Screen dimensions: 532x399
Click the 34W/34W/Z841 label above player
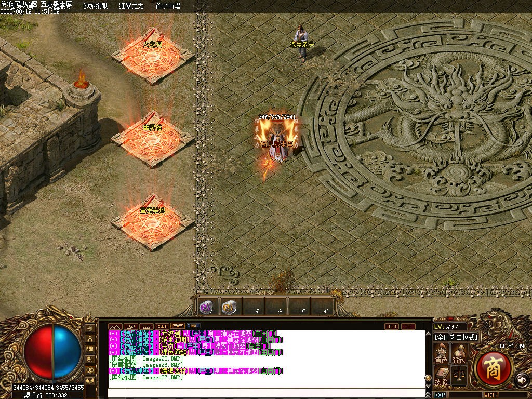pos(277,117)
